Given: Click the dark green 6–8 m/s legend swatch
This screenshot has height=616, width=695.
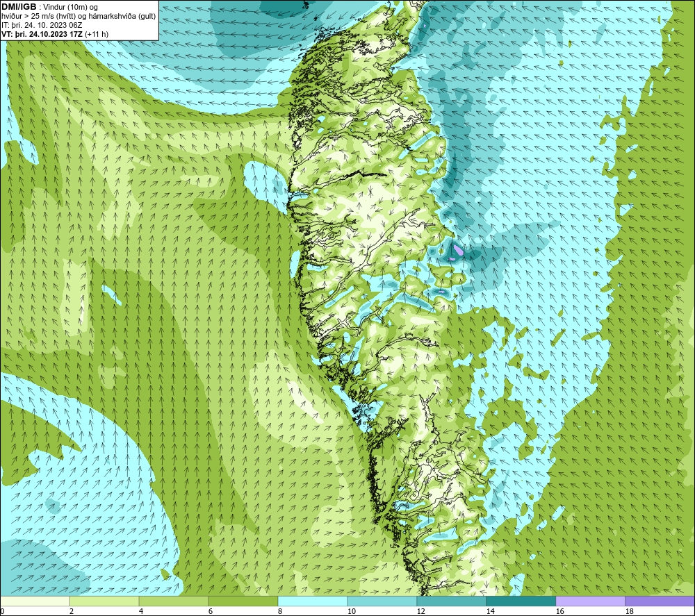Looking at the screenshot, I should click(x=243, y=601).
